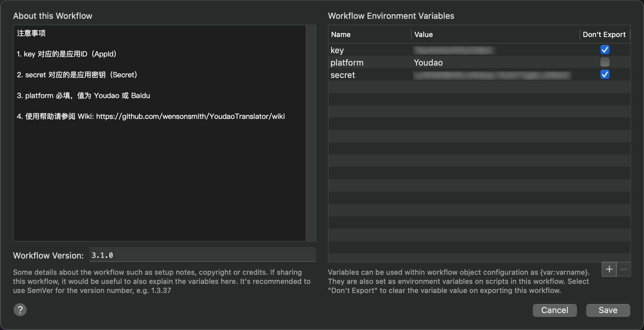Viewport: 644px width, 330px height.
Task: Click the Don't Export column header
Action: [x=604, y=34]
